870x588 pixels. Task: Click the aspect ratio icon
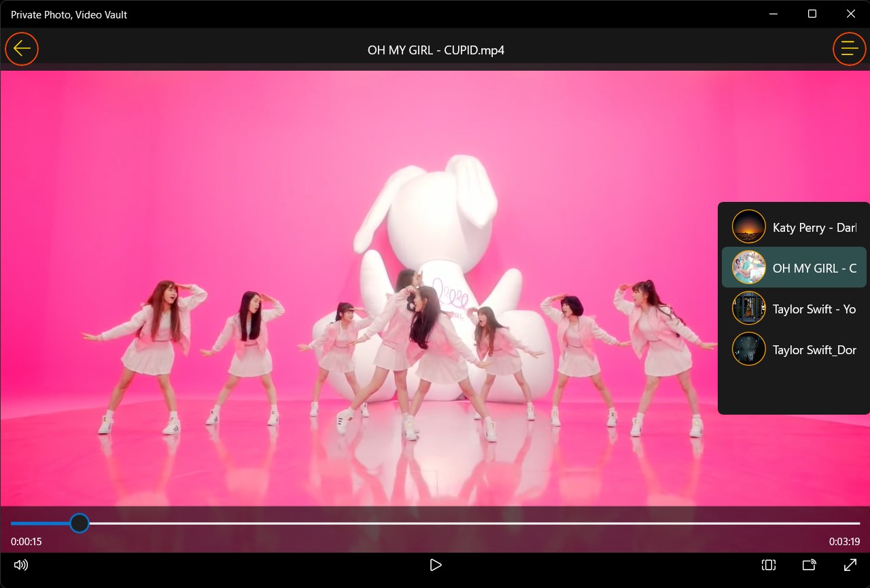pyautogui.click(x=768, y=565)
